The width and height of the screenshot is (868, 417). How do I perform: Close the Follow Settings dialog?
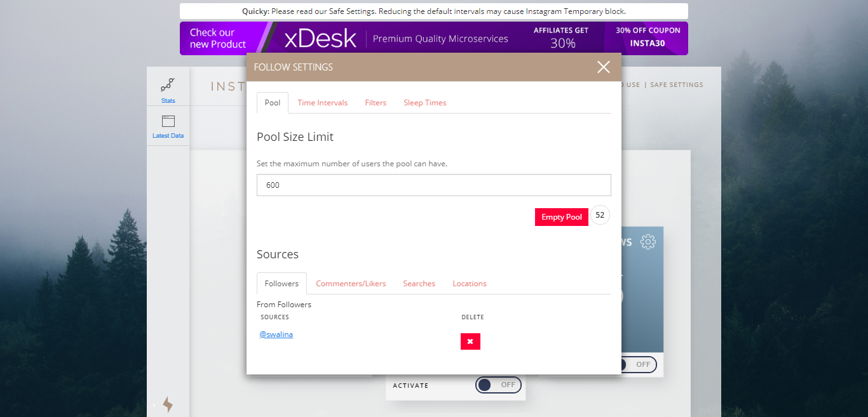pyautogui.click(x=603, y=67)
